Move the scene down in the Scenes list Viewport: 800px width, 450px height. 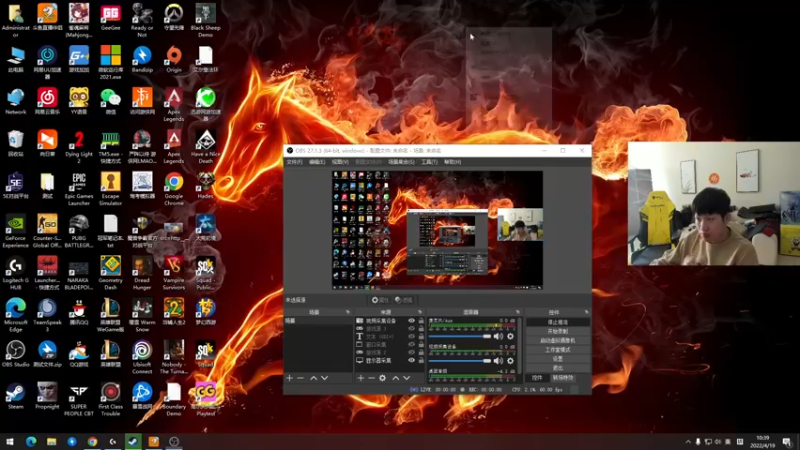click(x=324, y=378)
